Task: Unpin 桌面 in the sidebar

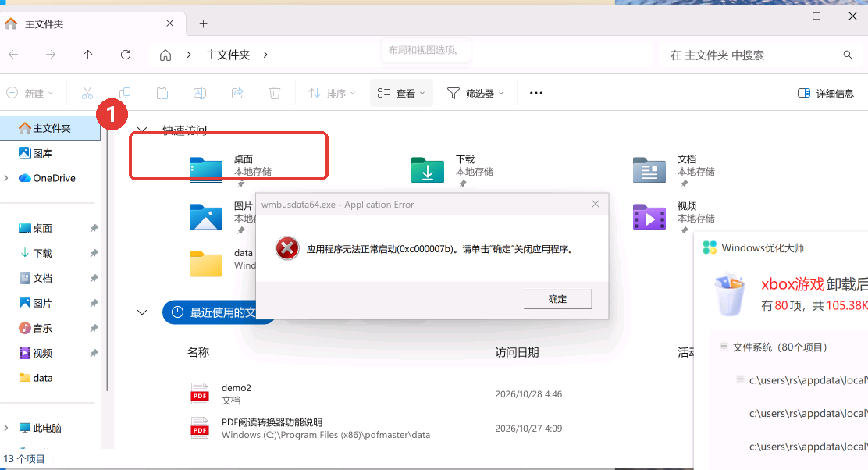Action: [x=94, y=228]
